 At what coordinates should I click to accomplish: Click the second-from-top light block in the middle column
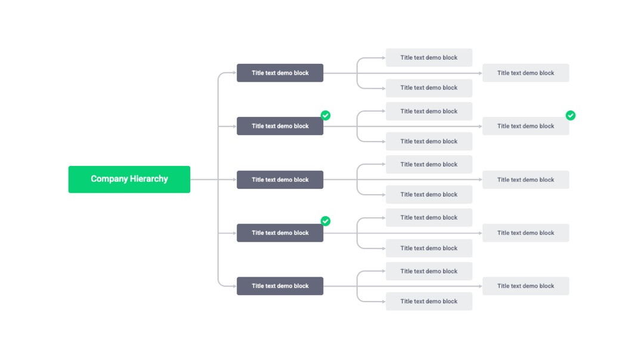coord(429,88)
